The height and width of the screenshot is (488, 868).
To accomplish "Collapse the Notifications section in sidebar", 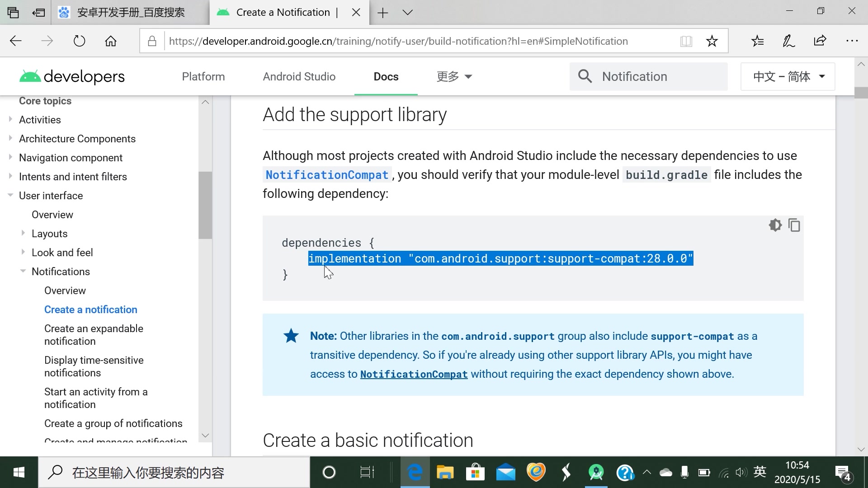I will (23, 271).
